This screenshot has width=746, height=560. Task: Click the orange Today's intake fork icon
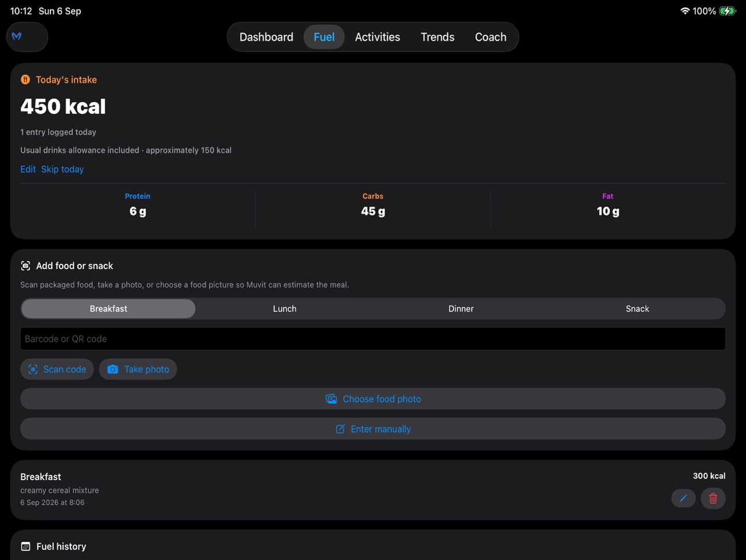tap(25, 80)
